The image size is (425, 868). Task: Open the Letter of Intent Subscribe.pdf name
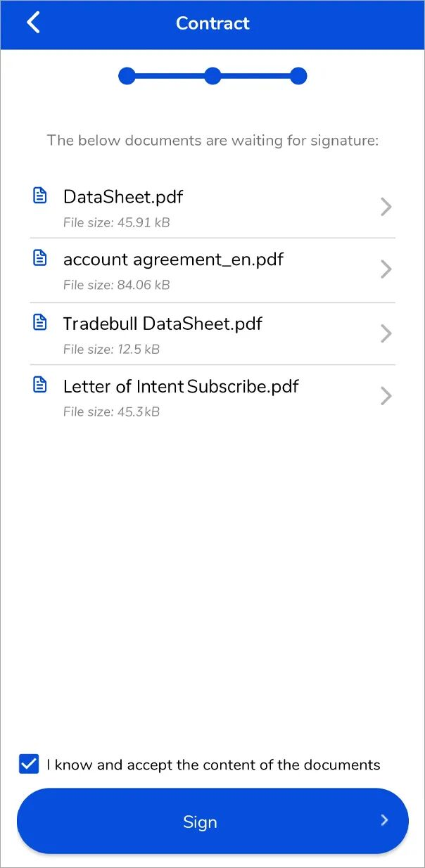pyautogui.click(x=181, y=386)
